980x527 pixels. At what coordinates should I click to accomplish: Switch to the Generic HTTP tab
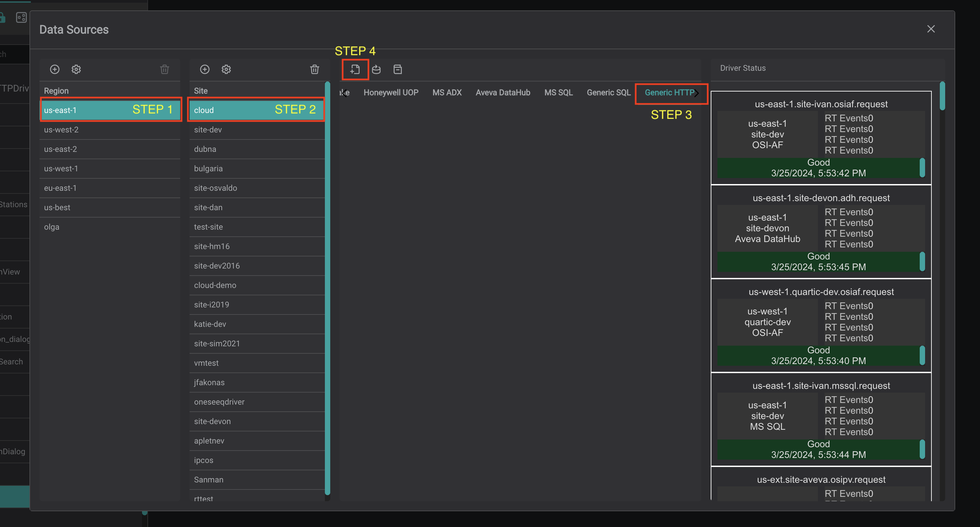pyautogui.click(x=669, y=93)
